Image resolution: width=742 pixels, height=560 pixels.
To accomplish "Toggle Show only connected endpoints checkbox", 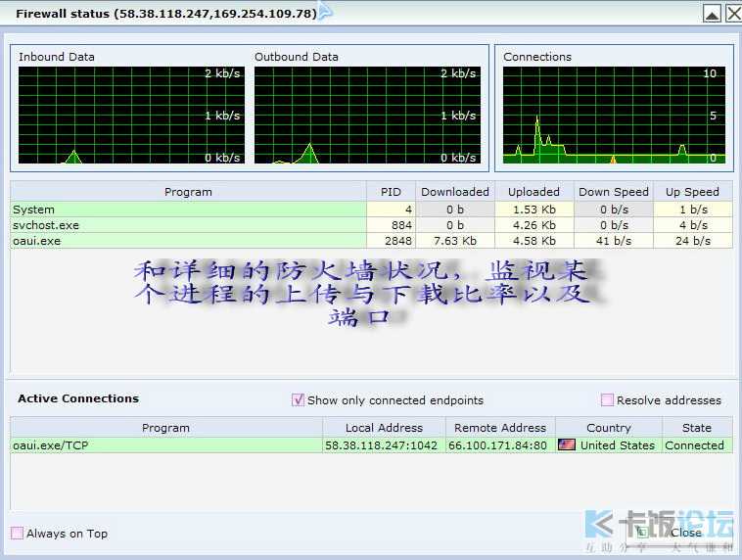I will pyautogui.click(x=298, y=400).
